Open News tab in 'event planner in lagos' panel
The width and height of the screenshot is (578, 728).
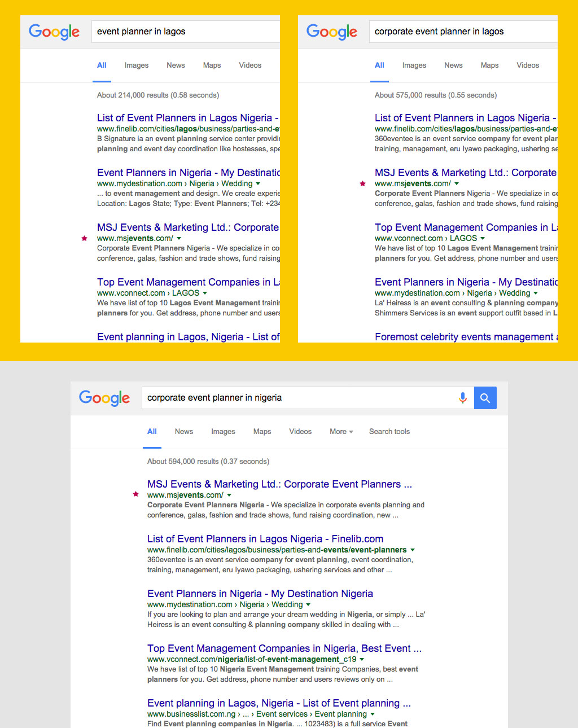point(176,65)
